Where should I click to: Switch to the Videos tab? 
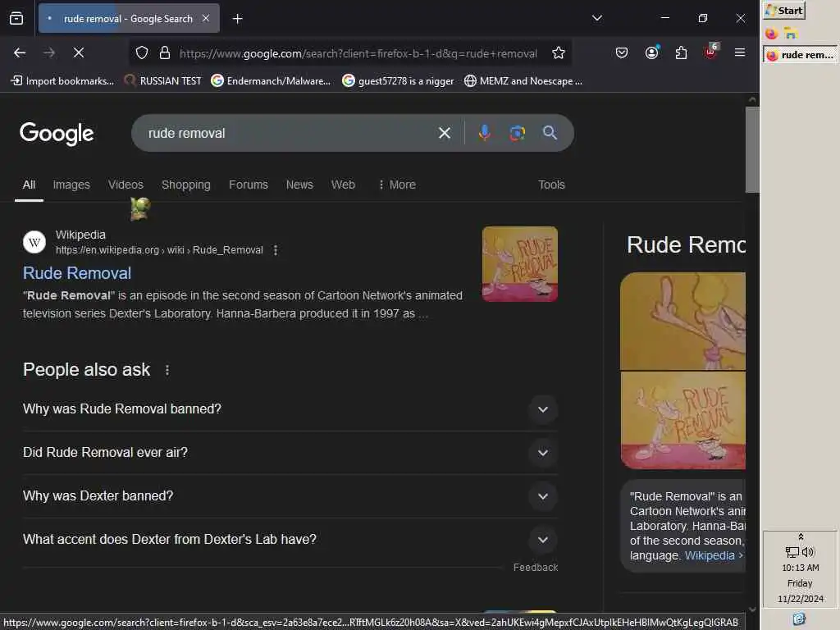point(126,185)
